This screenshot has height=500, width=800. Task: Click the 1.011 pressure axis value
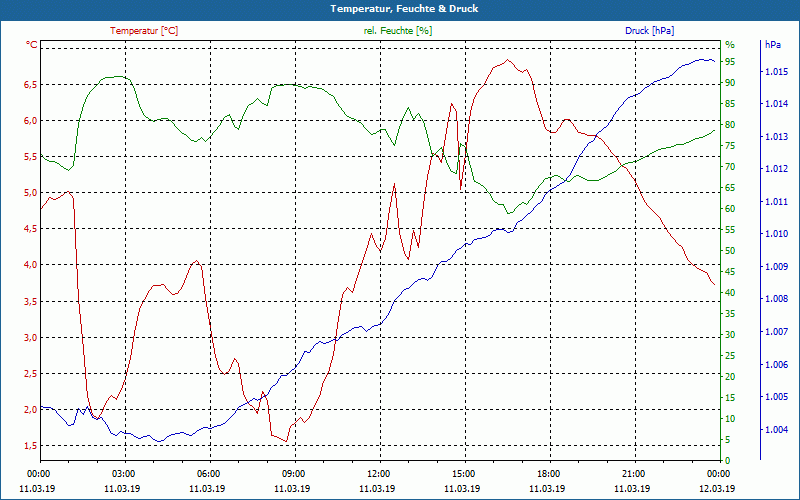[x=776, y=202]
